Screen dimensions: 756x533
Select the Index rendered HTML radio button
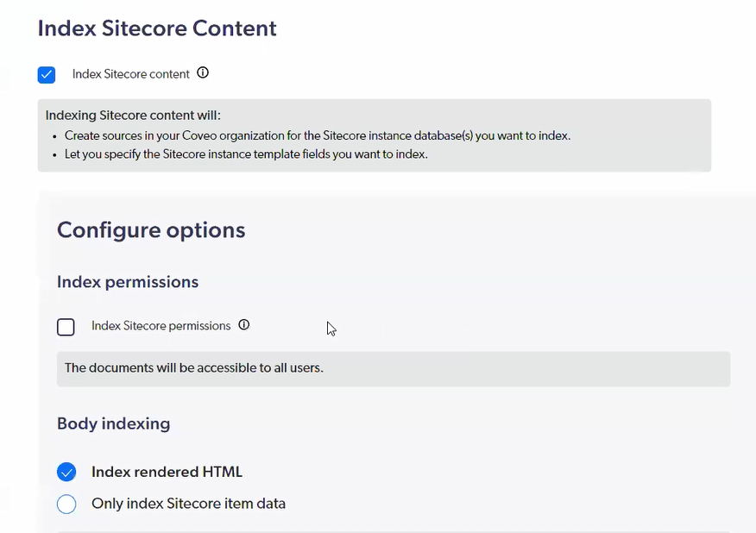click(66, 472)
